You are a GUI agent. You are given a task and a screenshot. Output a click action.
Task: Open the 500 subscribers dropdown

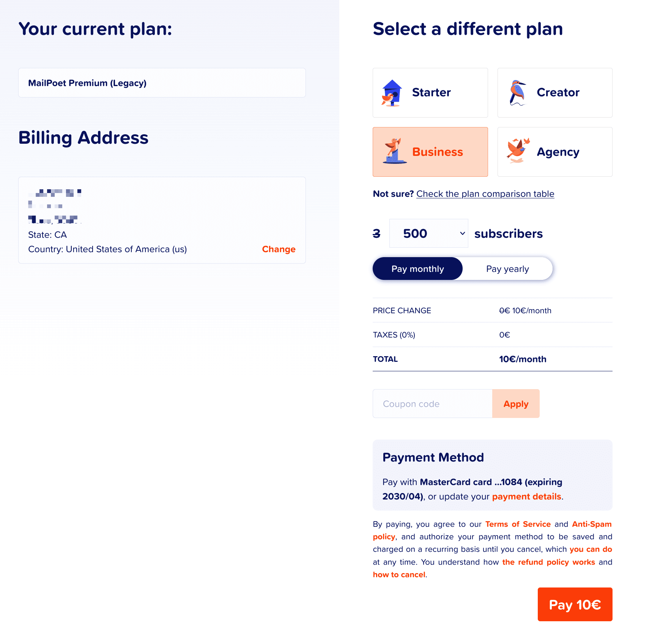428,234
